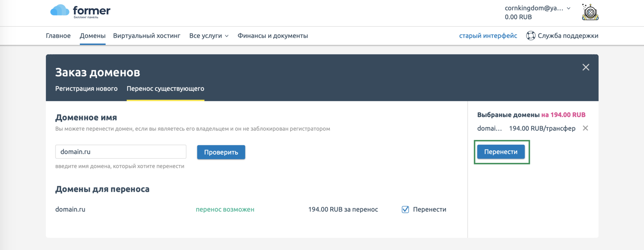Image resolution: width=644 pixels, height=250 pixels.
Task: Click the 194.00 RUB/трансфер entry
Action: (x=542, y=128)
